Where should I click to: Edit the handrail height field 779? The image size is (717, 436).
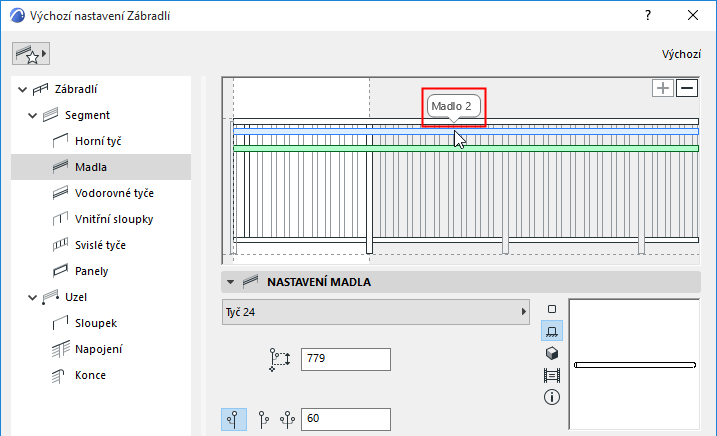(x=346, y=359)
